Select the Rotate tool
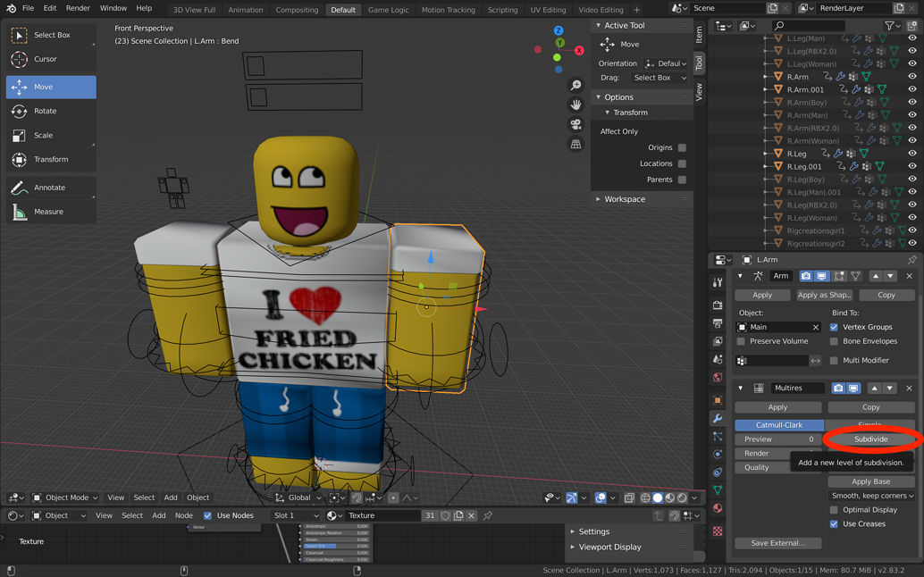Screen dimensions: 924x577 49,111
